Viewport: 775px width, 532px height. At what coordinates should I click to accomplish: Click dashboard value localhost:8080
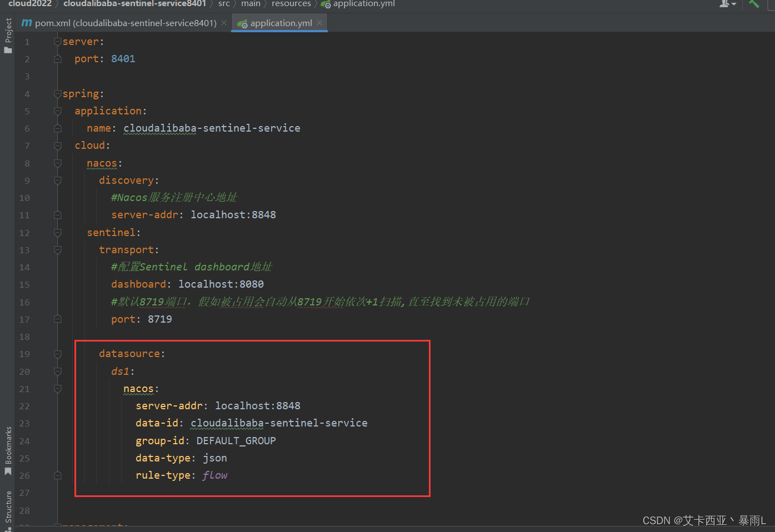tap(221, 284)
